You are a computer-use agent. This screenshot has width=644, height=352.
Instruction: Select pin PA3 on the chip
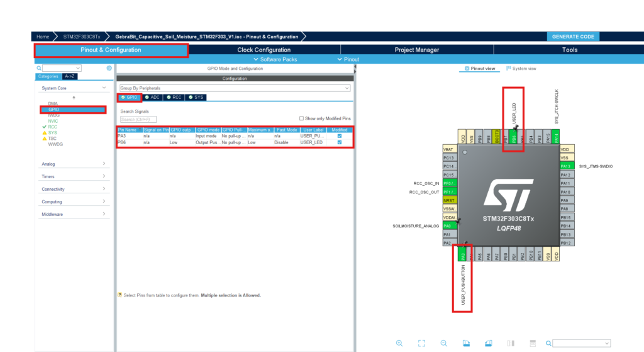(462, 254)
